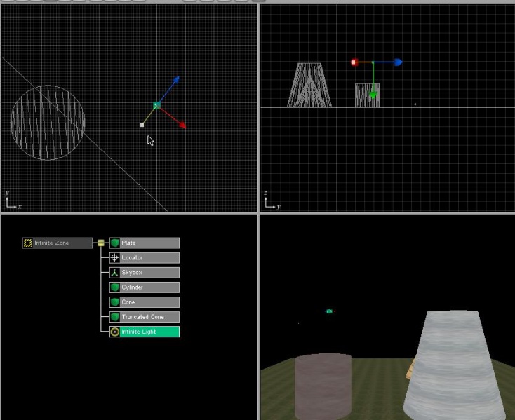
Task: Grab the blue axis arrow in top view
Action: pos(175,81)
